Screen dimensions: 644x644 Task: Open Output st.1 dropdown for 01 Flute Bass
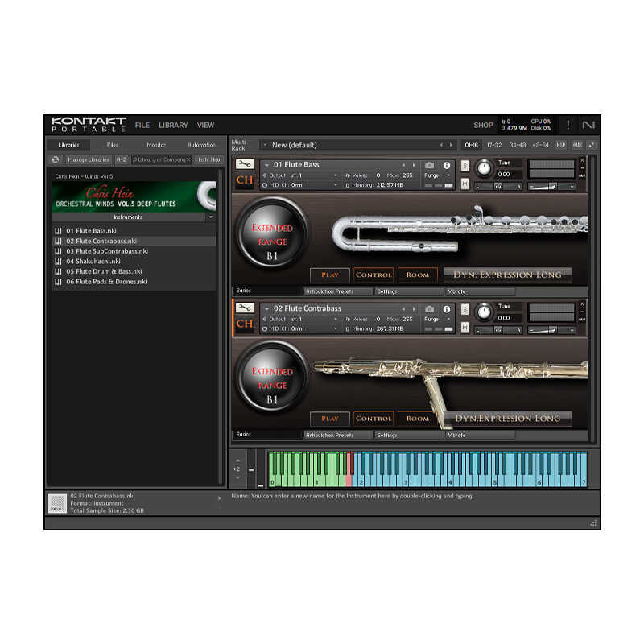[x=336, y=175]
